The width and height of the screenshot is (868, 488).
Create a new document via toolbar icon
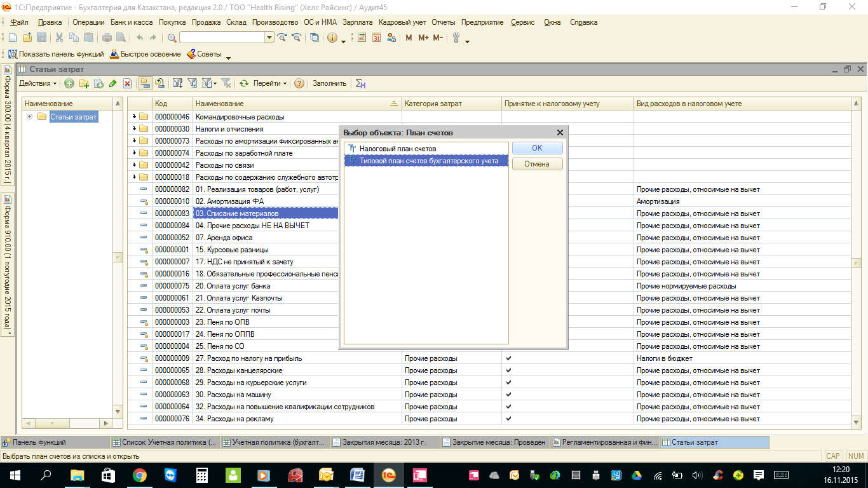point(13,38)
